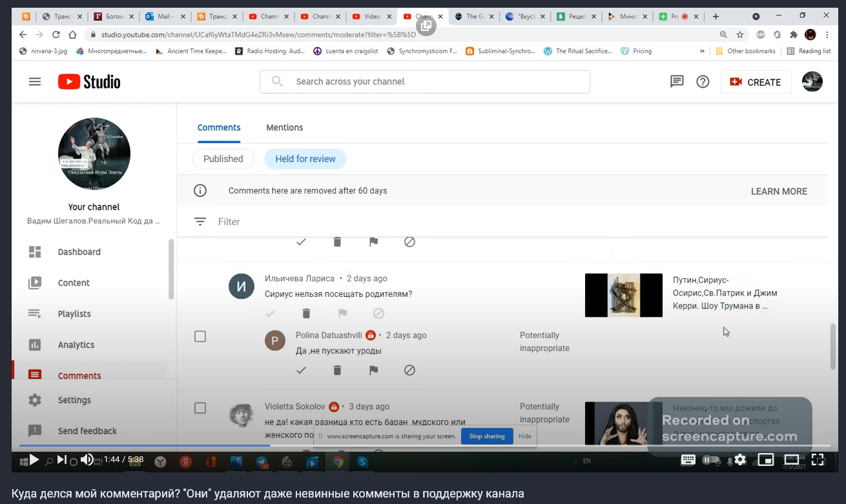
Task: Open Playlists in the Studio sidebar
Action: pyautogui.click(x=74, y=314)
